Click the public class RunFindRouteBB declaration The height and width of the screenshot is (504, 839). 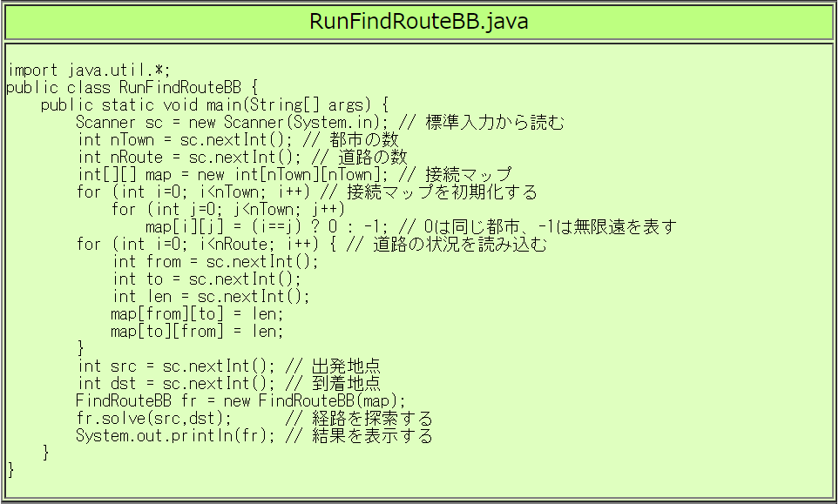[x=132, y=88]
